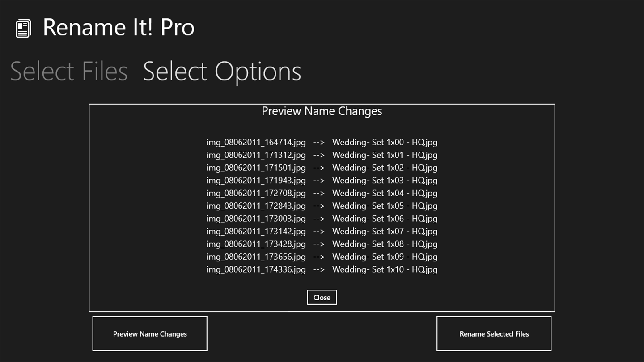Click Rename Selected Files button
The height and width of the screenshot is (362, 644).
494,334
